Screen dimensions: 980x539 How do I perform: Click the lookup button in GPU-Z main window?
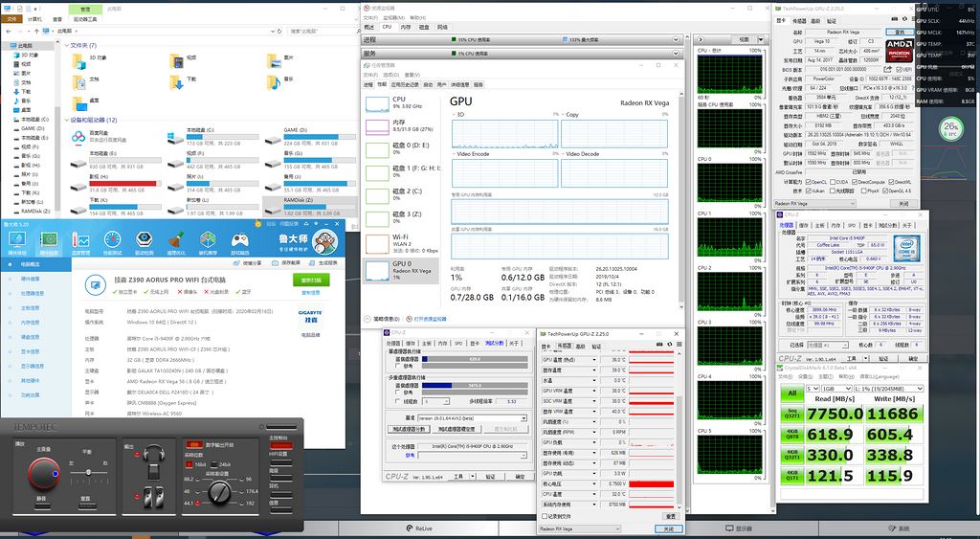pyautogui.click(x=899, y=32)
